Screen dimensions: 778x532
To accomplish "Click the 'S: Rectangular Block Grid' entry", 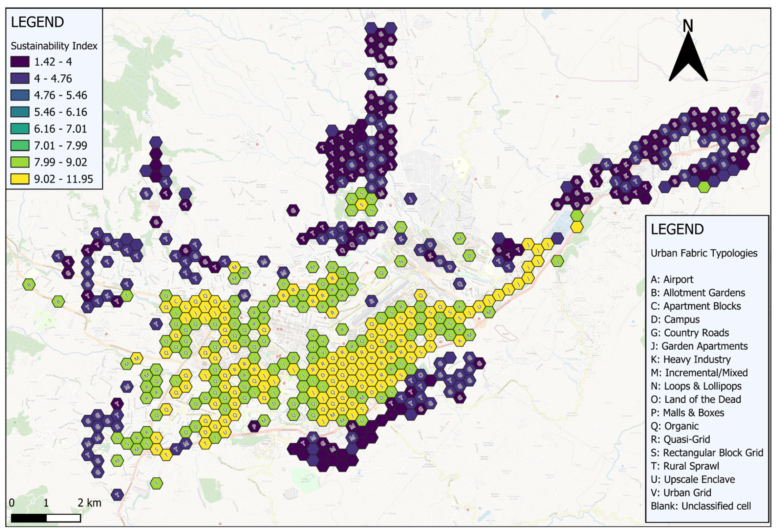I will 707,453.
